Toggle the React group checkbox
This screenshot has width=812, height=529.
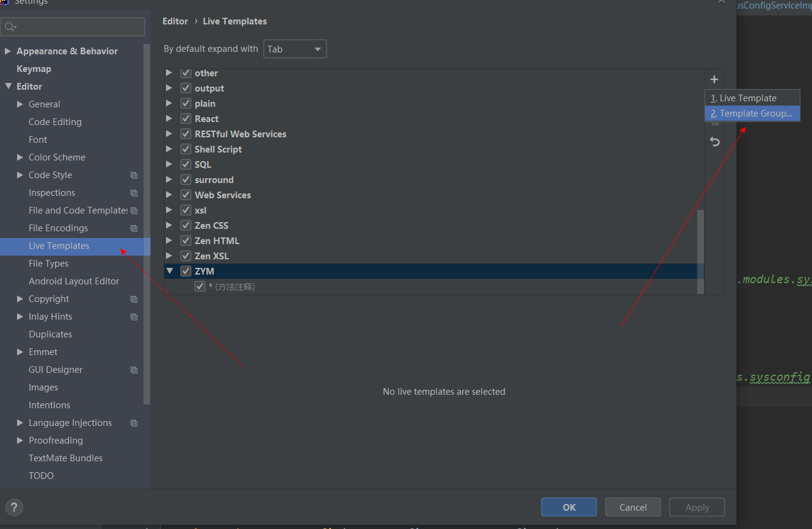point(186,119)
